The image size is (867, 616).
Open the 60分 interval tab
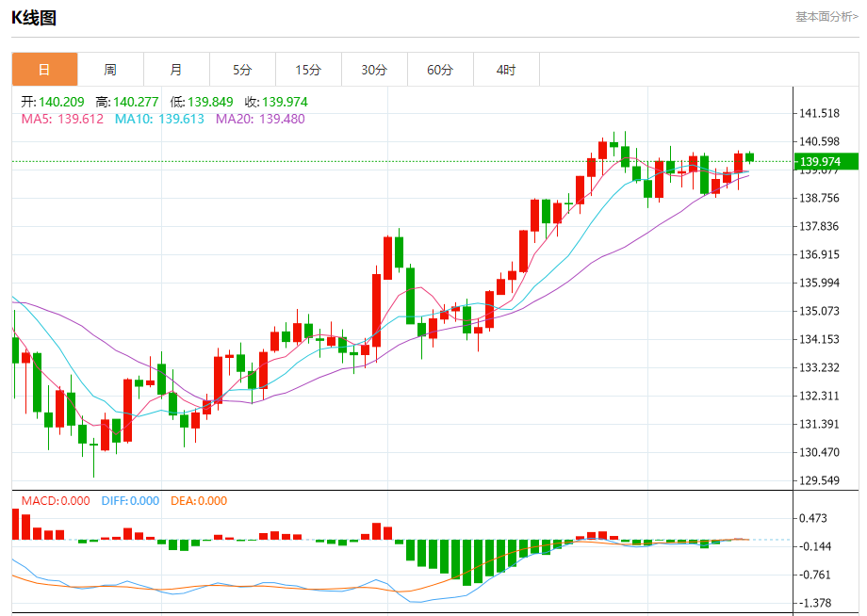440,70
